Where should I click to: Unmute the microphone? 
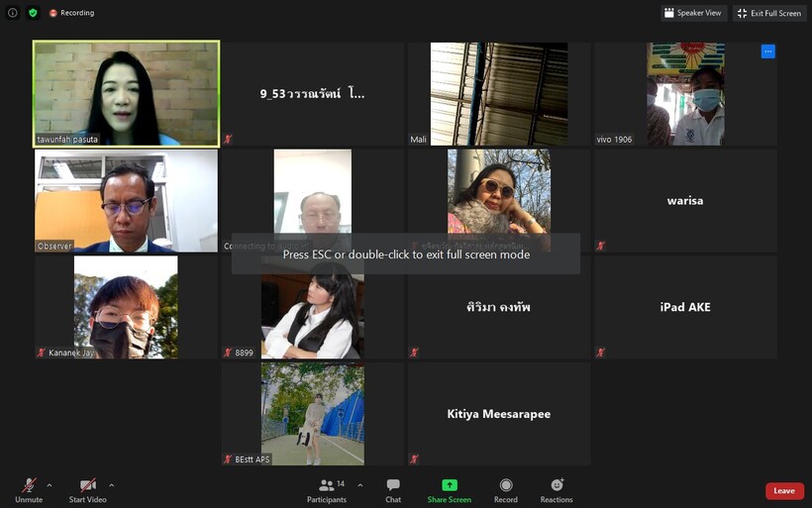coord(29,490)
